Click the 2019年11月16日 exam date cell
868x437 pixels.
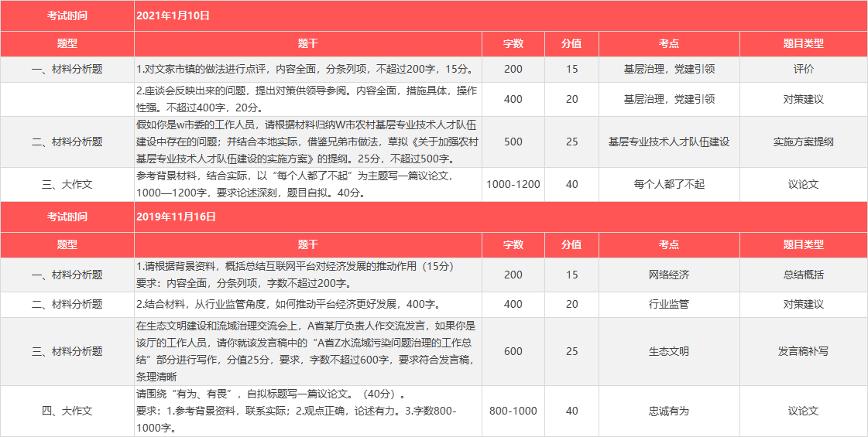[177, 217]
